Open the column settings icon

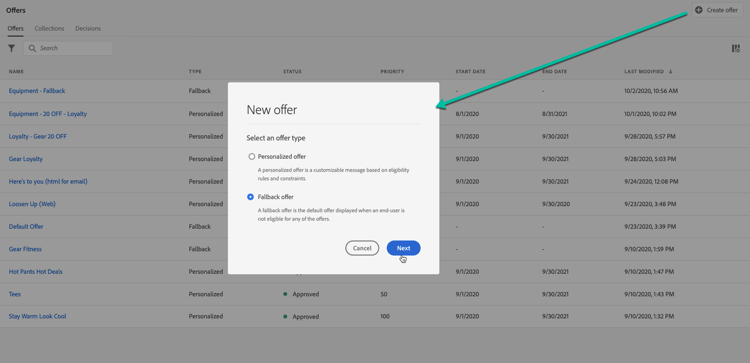click(736, 48)
